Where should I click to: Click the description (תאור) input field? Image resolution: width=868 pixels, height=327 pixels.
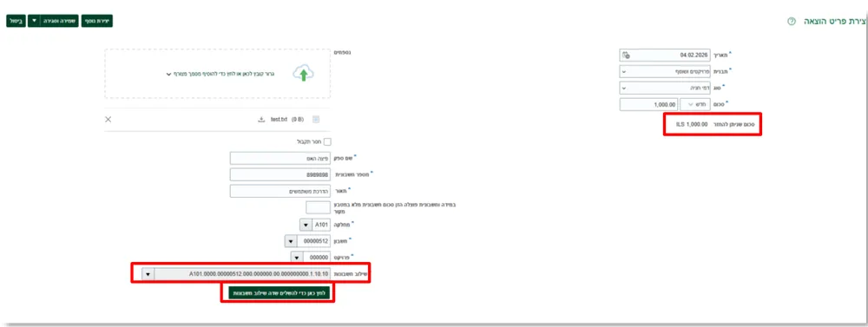click(280, 192)
